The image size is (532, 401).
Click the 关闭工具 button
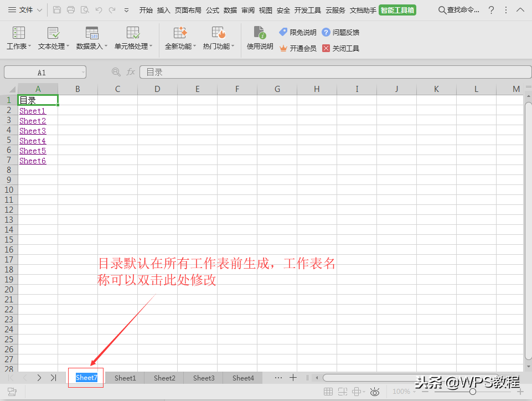click(x=340, y=48)
